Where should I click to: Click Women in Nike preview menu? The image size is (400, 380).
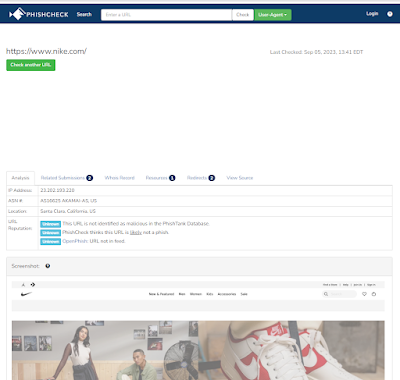(x=196, y=294)
